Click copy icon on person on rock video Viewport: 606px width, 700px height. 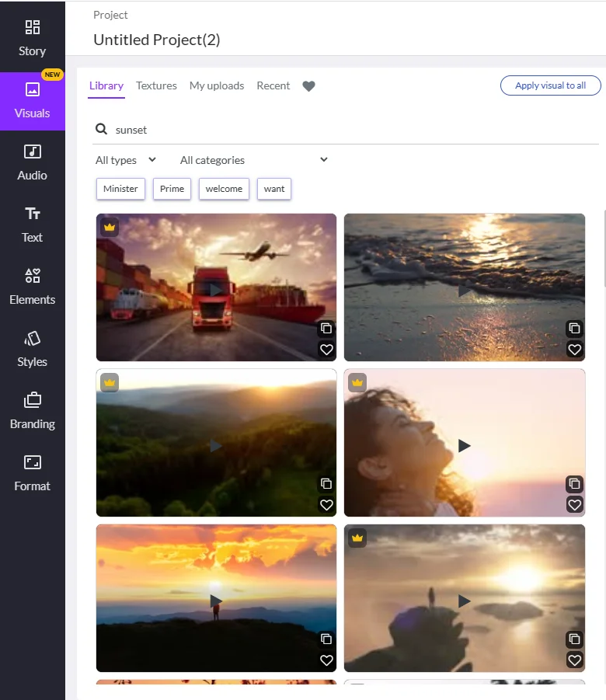(x=575, y=639)
